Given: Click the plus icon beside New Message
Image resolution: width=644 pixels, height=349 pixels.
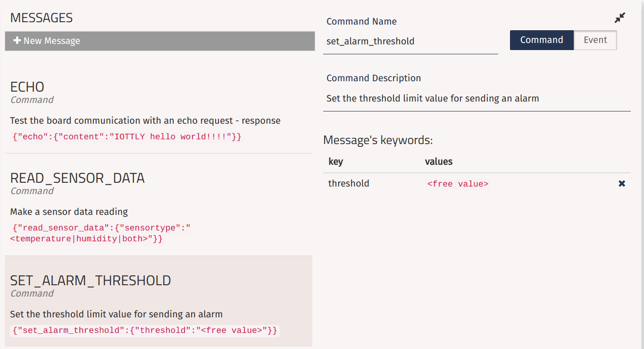Looking at the screenshot, I should (x=17, y=41).
